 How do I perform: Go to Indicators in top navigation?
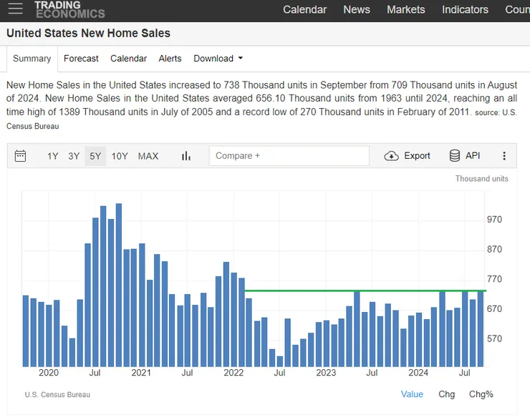(465, 10)
